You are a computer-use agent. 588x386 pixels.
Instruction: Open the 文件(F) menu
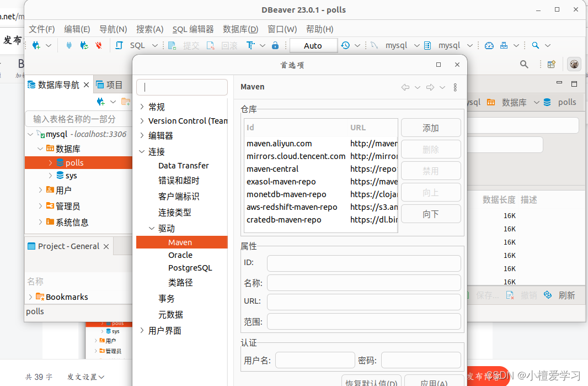42,29
